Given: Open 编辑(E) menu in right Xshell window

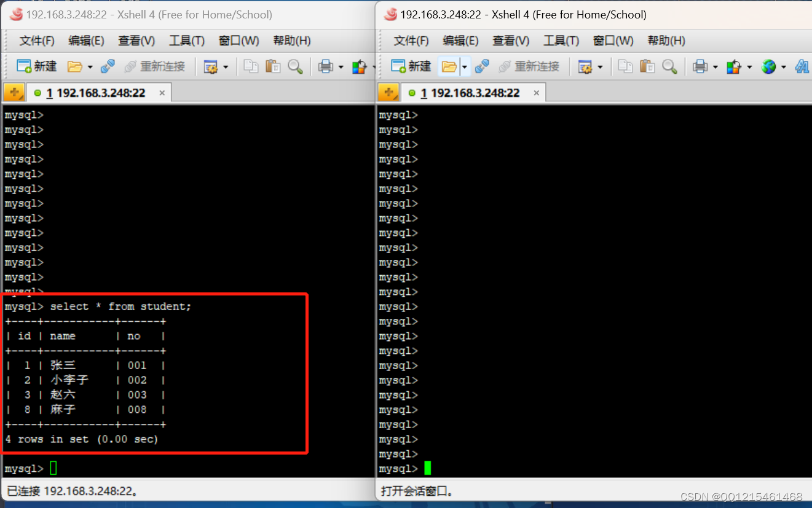Looking at the screenshot, I should tap(460, 41).
